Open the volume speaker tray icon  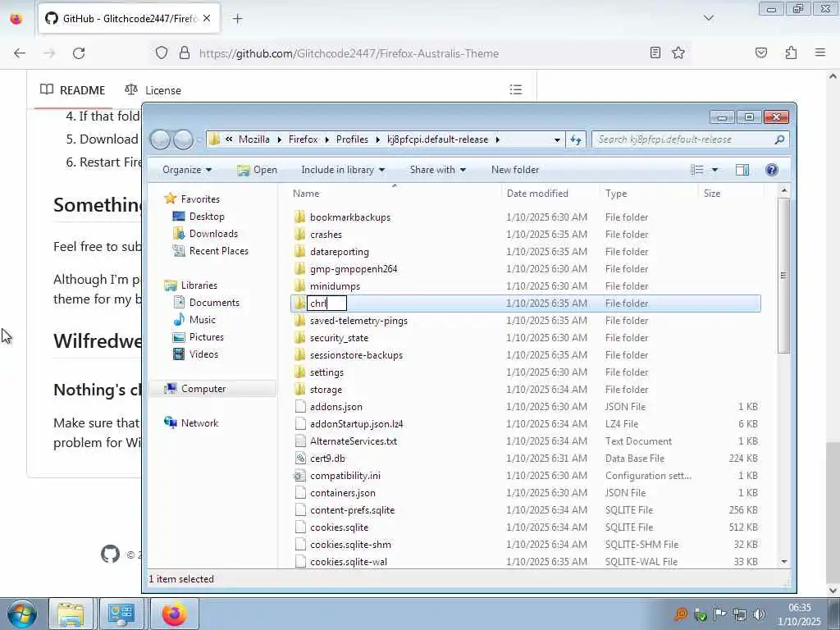click(x=759, y=614)
